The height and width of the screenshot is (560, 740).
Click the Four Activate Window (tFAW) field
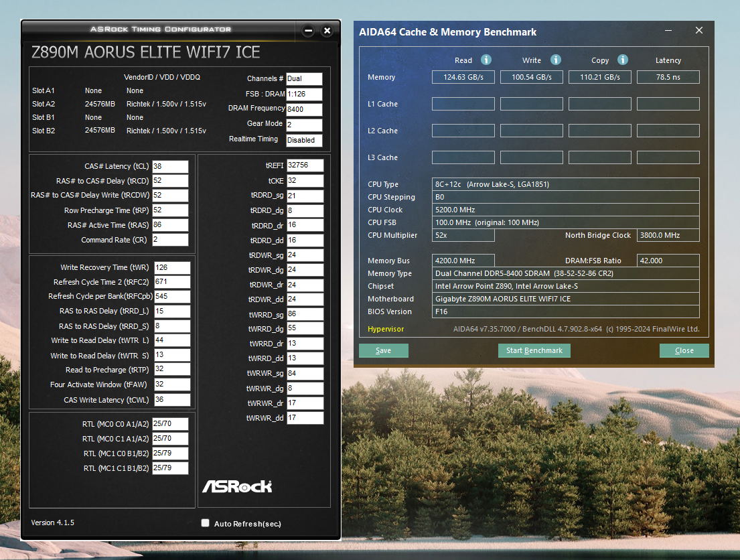[172, 384]
